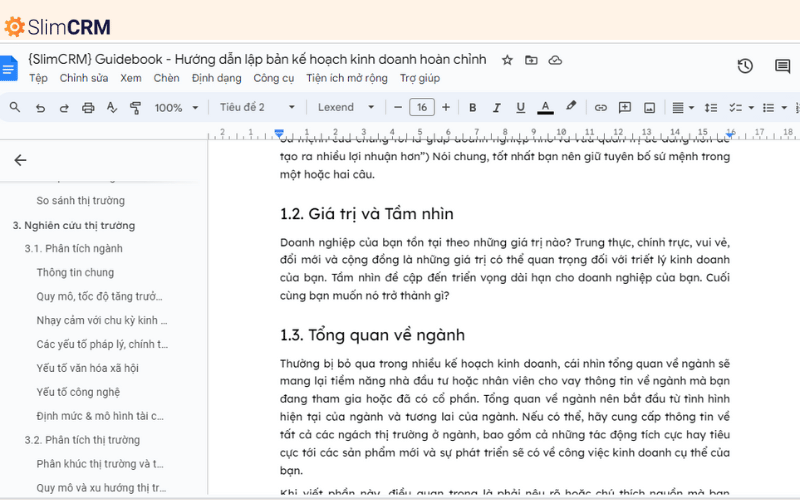Viewport: 800px width, 500px height.
Task: Run spelling and grammar check
Action: pos(112,107)
